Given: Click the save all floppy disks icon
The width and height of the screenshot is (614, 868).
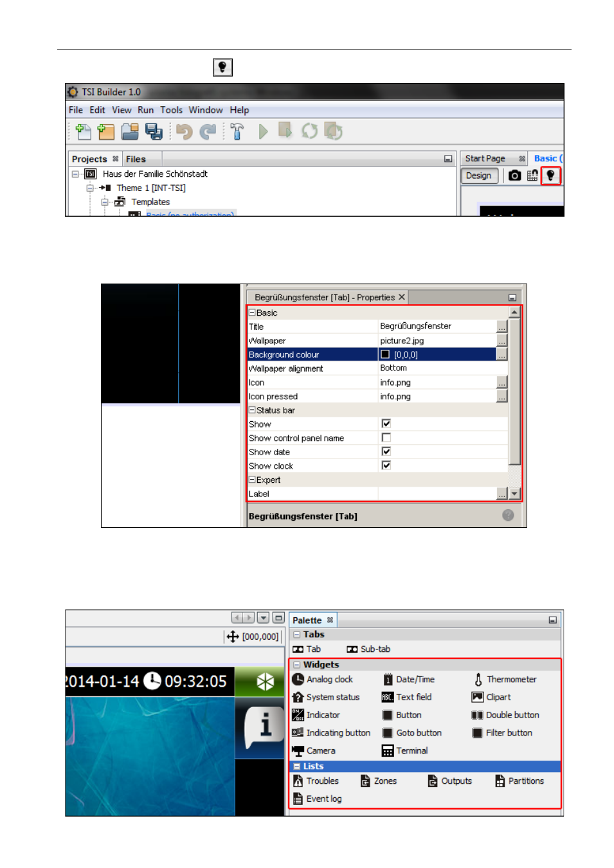Looking at the screenshot, I should (x=154, y=131).
